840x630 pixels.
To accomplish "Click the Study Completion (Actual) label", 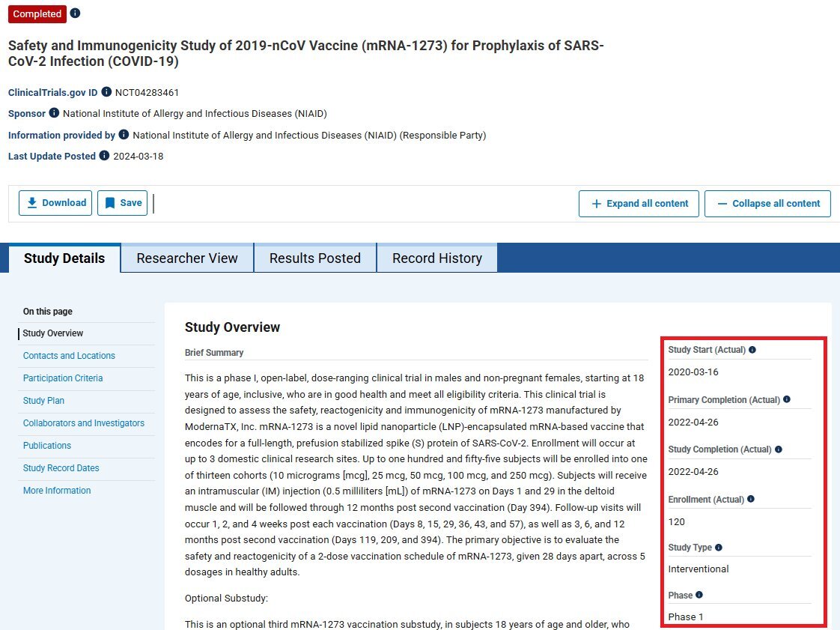I will [719, 449].
